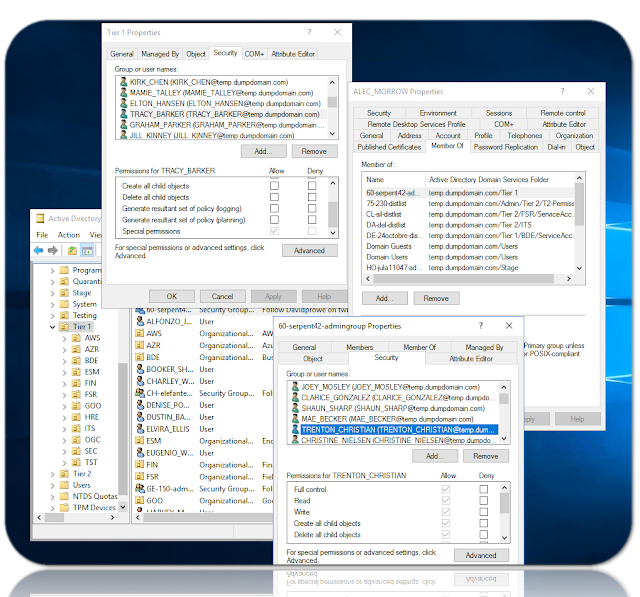640x597 pixels.
Task: Click the help question mark in admingroup Properties
Action: [480, 326]
